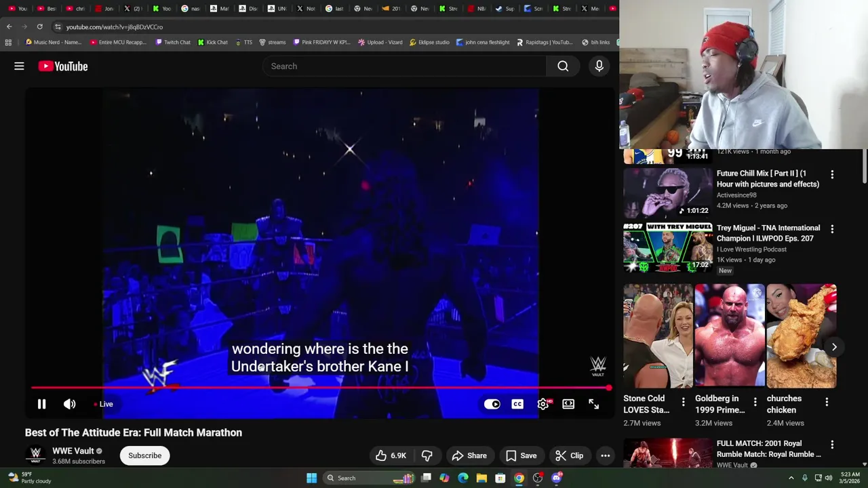Open options for churches chicken short
The width and height of the screenshot is (868, 488).
(x=827, y=402)
